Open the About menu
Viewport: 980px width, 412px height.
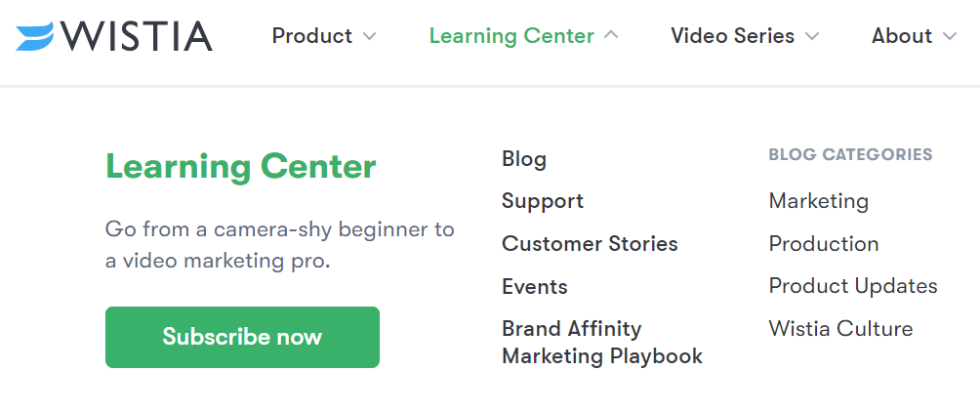[x=901, y=36]
